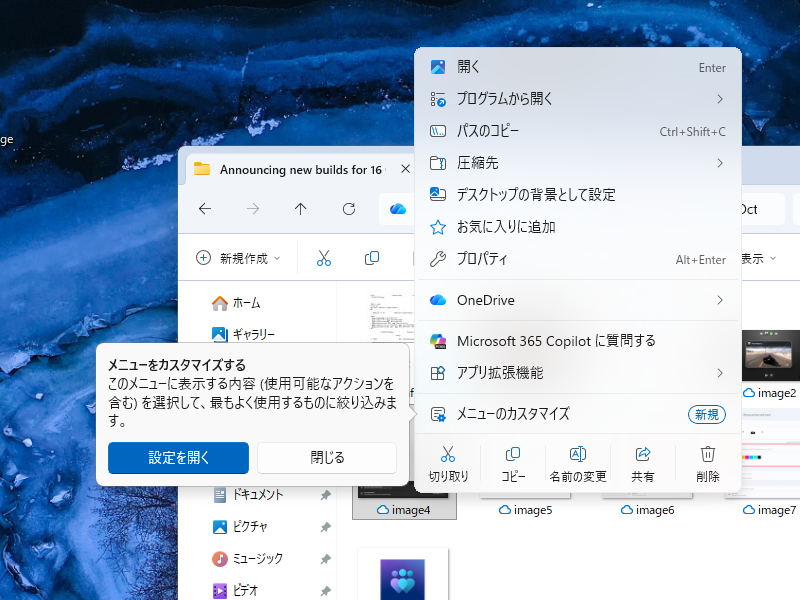Open the アプリ拡張機能 submenu
This screenshot has height=600, width=800.
point(578,373)
